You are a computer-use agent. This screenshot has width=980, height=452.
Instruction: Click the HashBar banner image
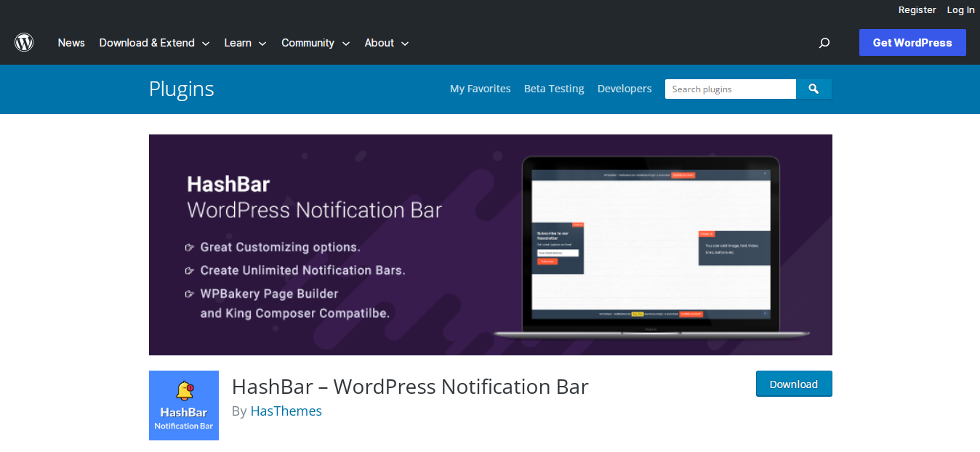(491, 245)
